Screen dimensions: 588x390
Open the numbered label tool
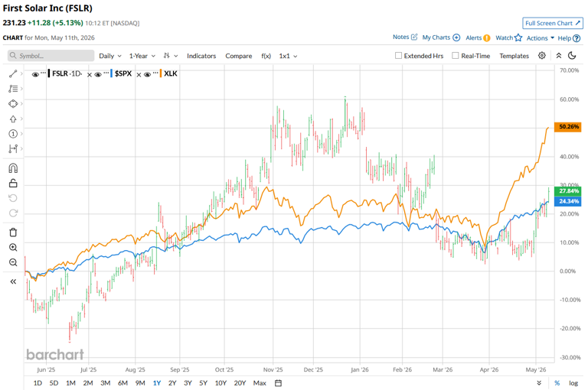[x=13, y=134]
